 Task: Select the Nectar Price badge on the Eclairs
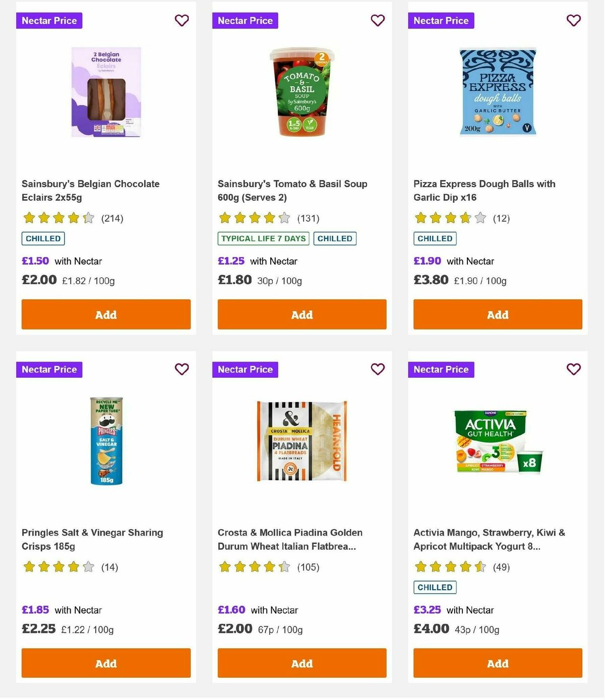click(x=49, y=21)
